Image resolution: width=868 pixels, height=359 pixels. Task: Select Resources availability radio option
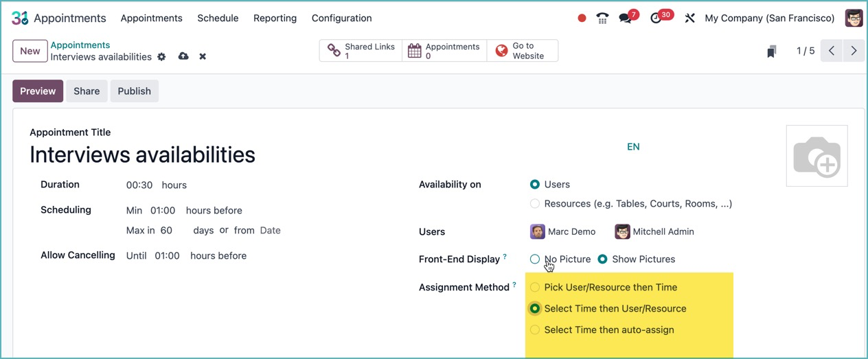pos(535,204)
